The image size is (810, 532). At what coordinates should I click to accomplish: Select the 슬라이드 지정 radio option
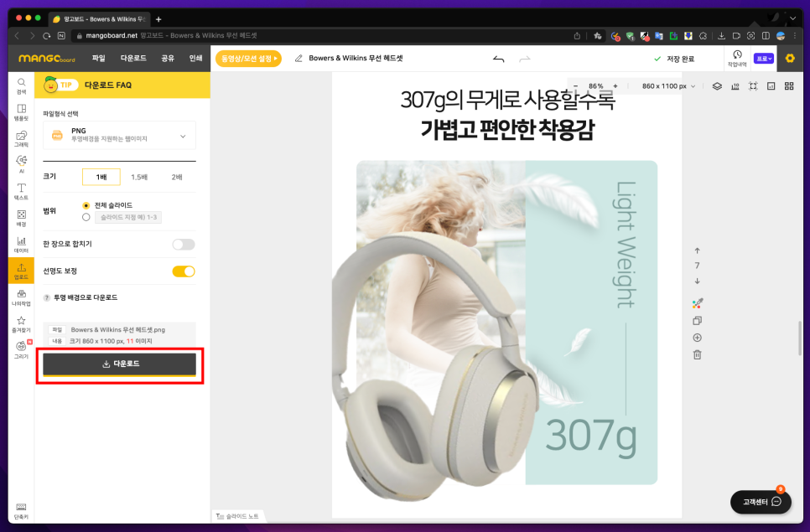tap(86, 217)
